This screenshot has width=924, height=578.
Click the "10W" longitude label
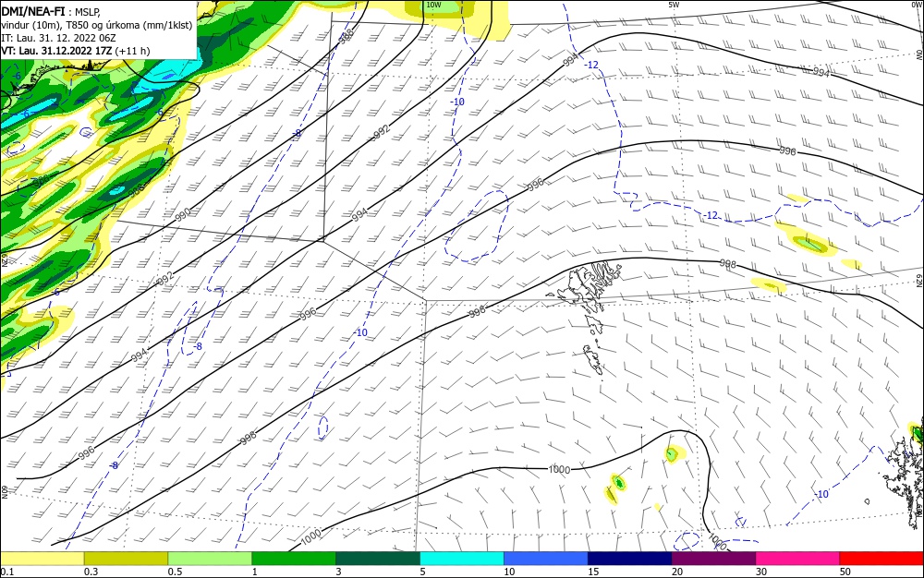tap(433, 5)
